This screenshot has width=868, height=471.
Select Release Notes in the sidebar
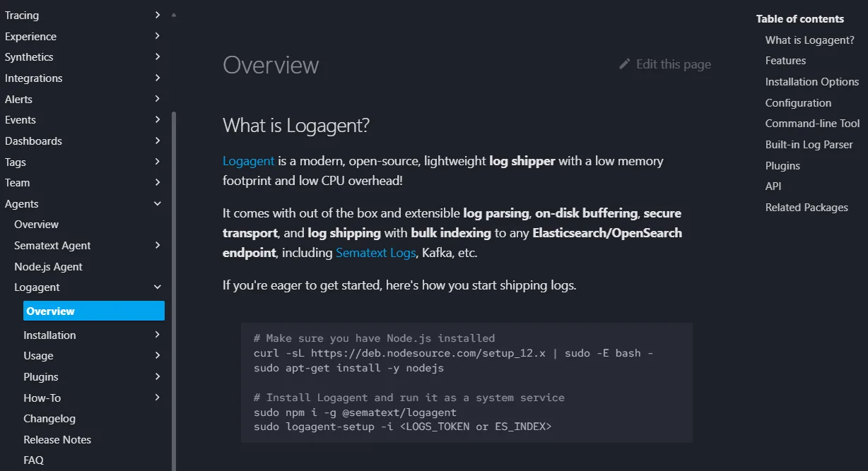58,439
